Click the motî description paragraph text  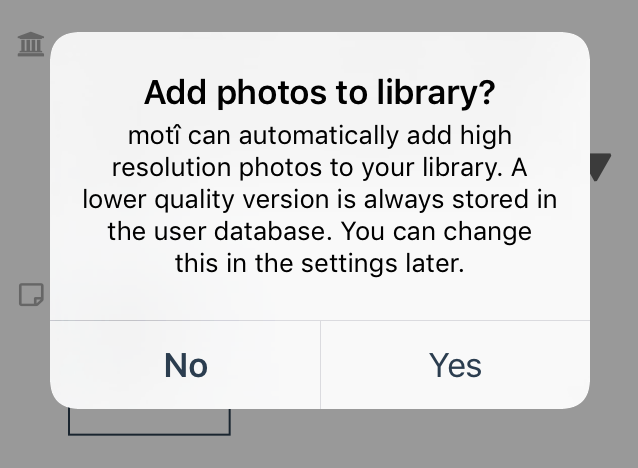[x=320, y=199]
